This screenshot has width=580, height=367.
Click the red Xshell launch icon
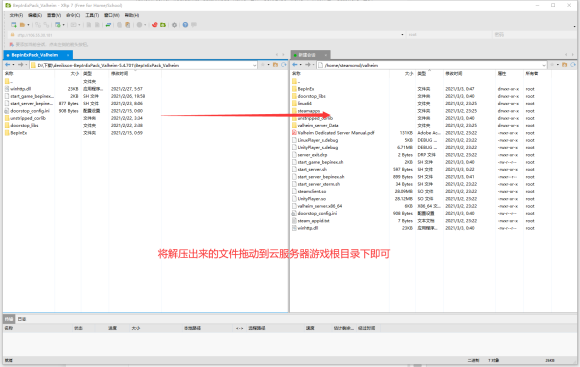click(x=154, y=25)
